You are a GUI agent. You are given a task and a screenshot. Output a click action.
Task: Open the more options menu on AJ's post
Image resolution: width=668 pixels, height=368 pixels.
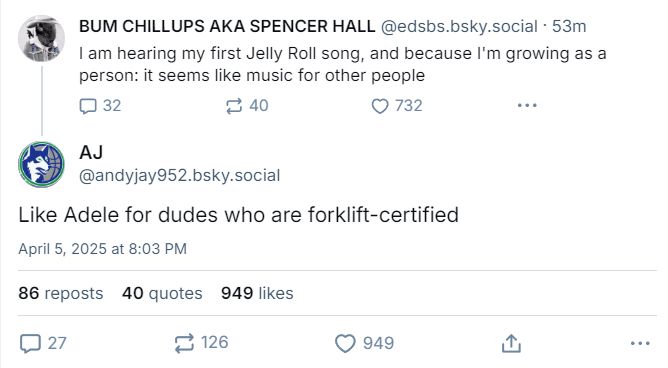pos(640,343)
